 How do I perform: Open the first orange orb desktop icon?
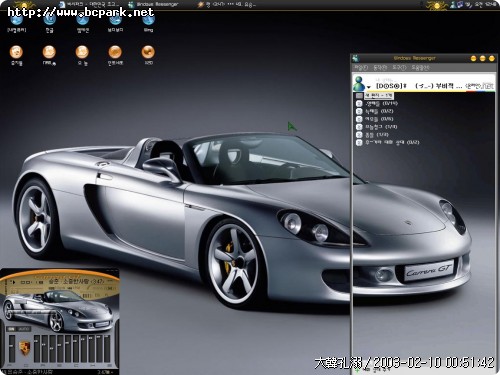point(16,52)
